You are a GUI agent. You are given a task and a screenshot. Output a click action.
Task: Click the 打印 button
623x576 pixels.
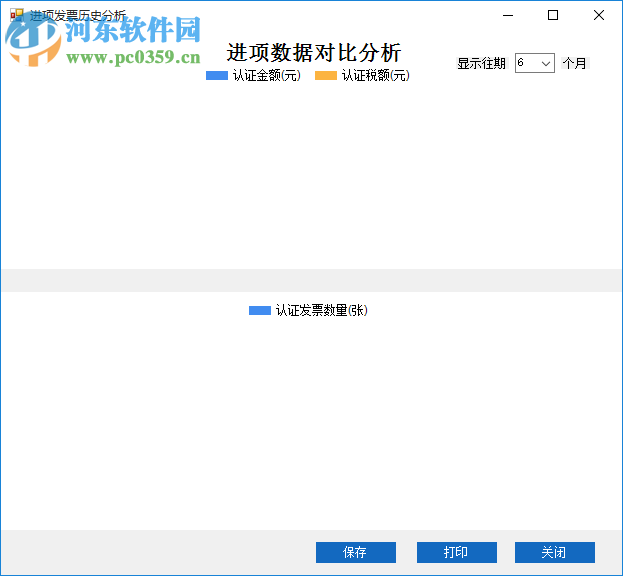457,552
